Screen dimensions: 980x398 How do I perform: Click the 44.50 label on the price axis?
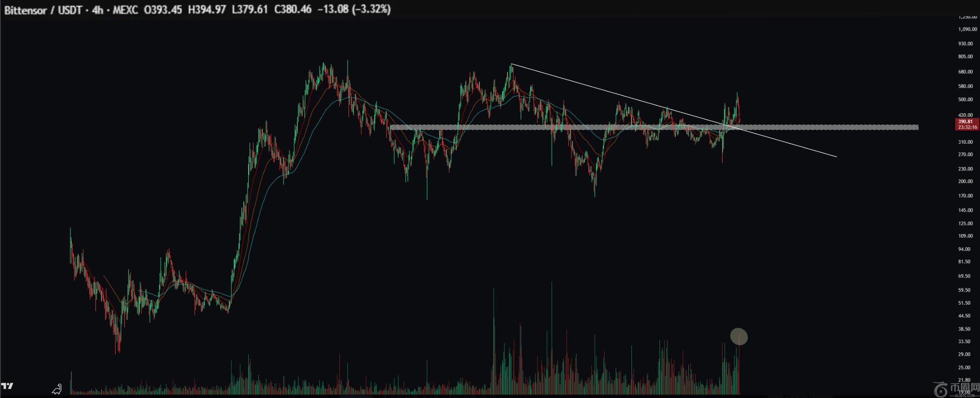pyautogui.click(x=964, y=316)
